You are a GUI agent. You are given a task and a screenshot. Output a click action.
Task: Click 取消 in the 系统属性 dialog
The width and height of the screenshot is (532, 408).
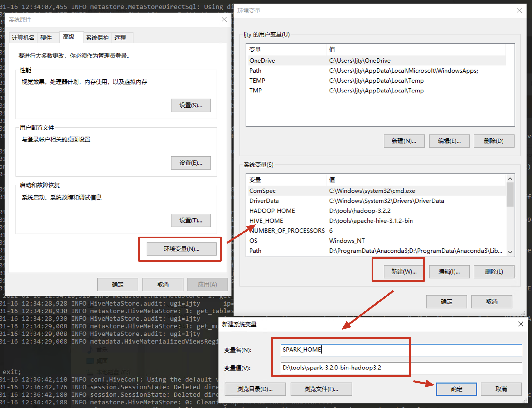163,285
